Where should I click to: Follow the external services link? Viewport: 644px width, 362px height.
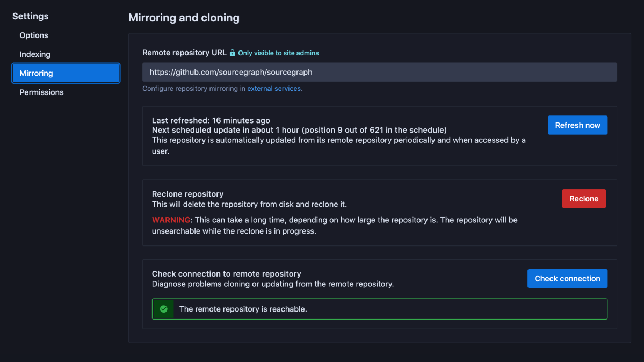pyautogui.click(x=274, y=89)
